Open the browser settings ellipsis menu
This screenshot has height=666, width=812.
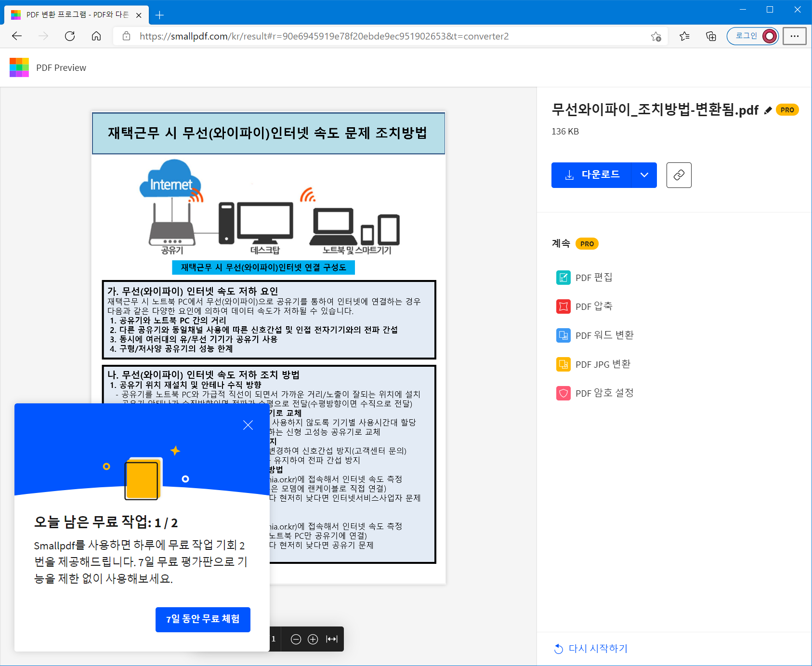795,36
